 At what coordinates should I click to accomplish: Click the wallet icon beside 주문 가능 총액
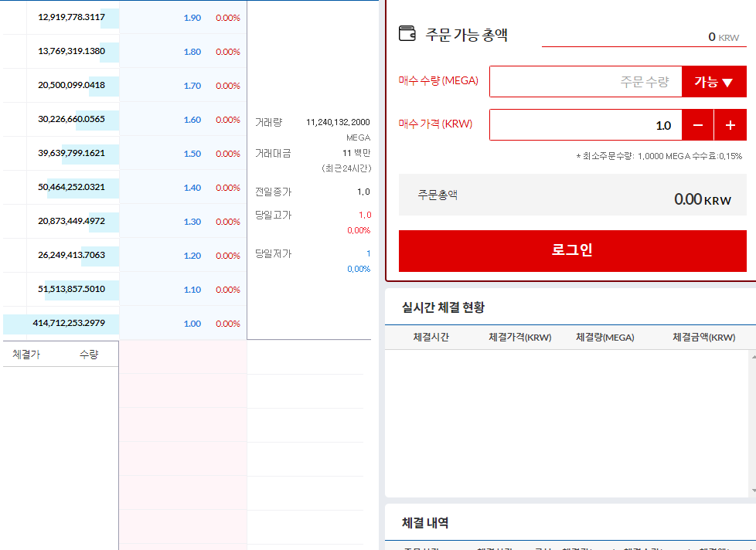click(x=407, y=33)
